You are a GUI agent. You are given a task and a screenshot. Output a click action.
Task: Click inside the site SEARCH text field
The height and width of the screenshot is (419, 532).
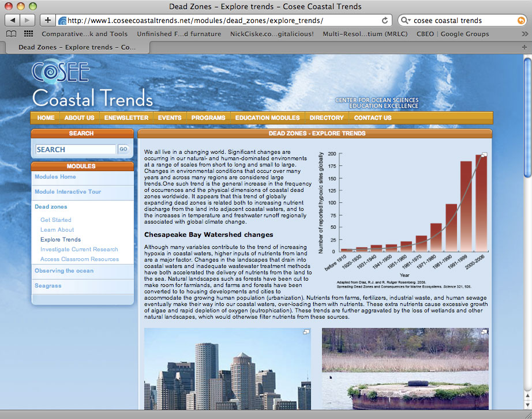(x=75, y=149)
